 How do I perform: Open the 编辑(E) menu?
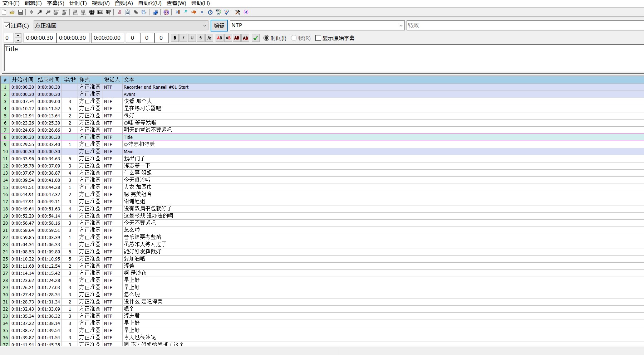(33, 3)
